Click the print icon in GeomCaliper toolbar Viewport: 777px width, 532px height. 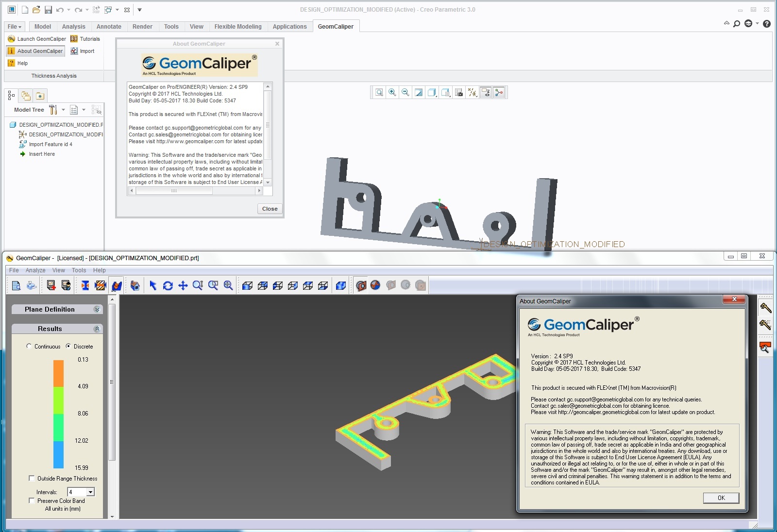point(32,285)
